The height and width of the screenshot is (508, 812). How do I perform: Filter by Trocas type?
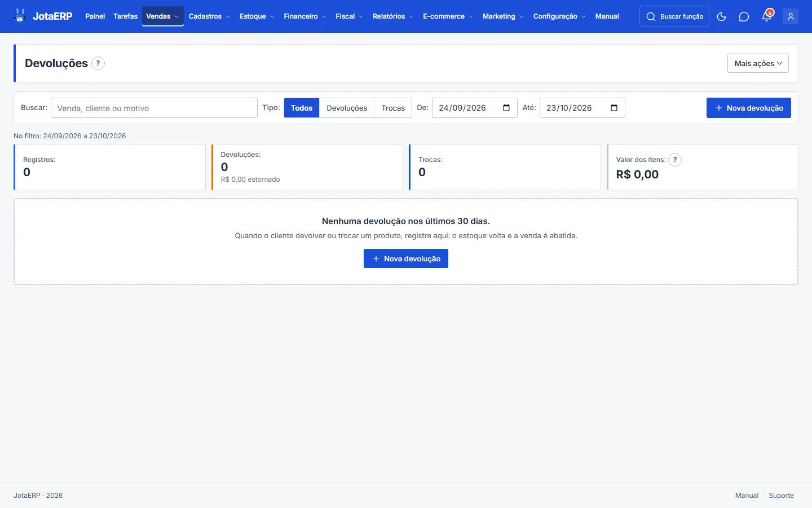tap(393, 108)
